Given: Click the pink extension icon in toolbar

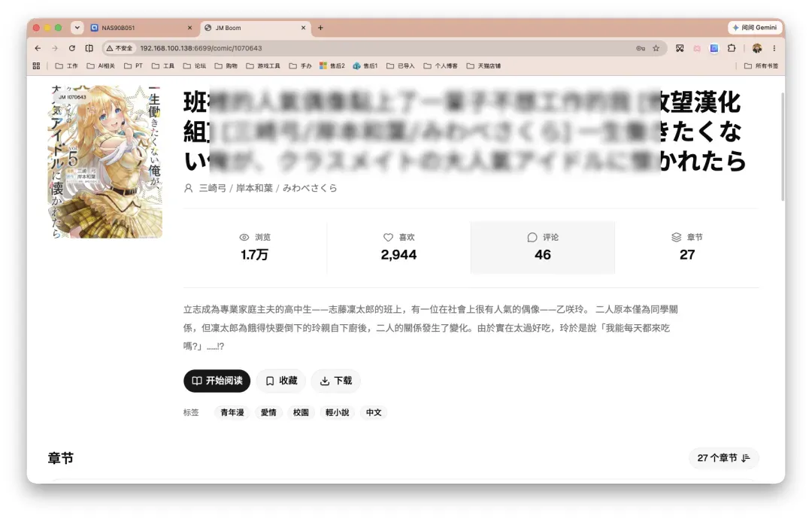Looking at the screenshot, I should pos(697,48).
